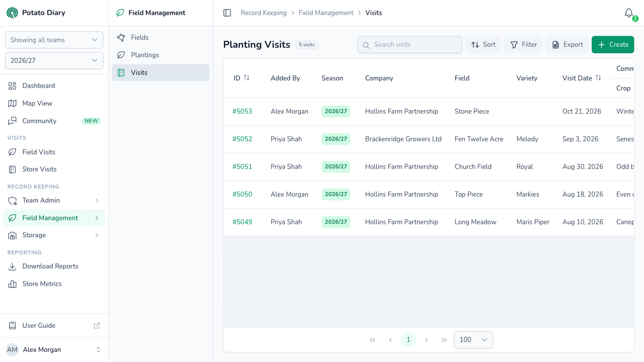Click the Potato Diary logo icon
Screen dimensions: 644x362
tap(12, 13)
